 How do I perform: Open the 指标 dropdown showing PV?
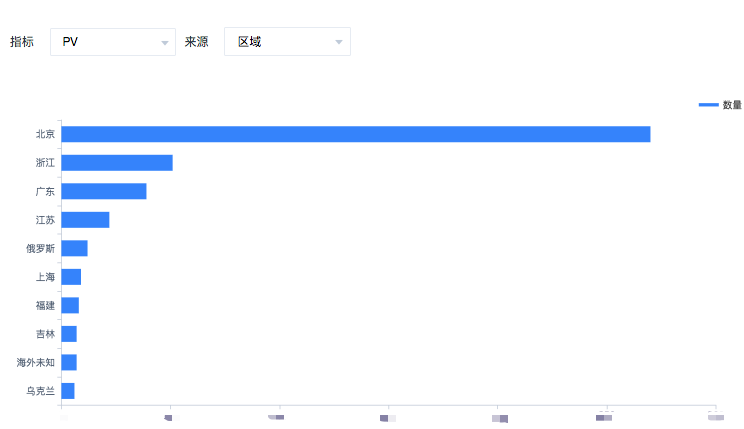pos(112,42)
